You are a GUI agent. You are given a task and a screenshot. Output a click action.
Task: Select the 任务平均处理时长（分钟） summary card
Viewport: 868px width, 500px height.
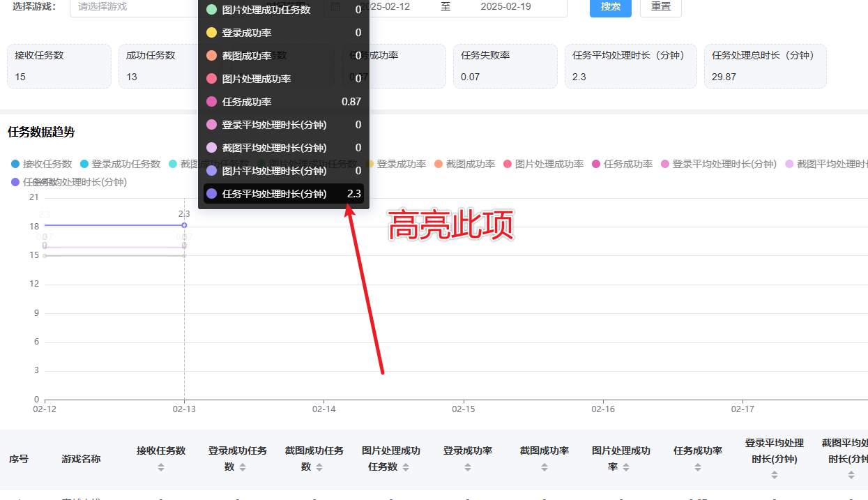coord(631,66)
